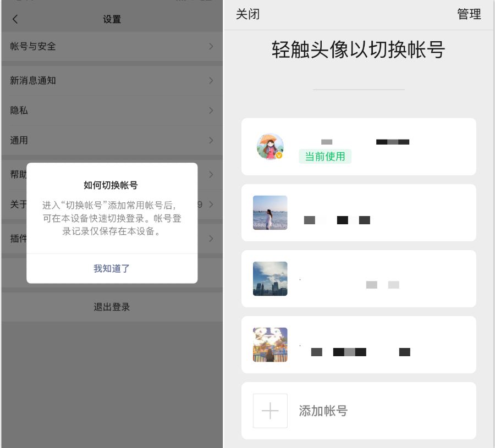Select the sunset photo account avatar

pyautogui.click(x=270, y=345)
